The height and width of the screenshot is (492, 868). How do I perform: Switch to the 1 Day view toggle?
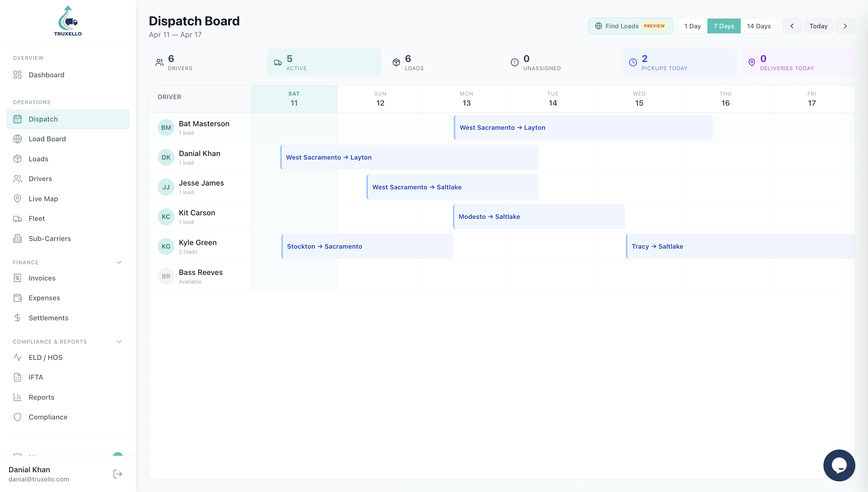693,26
